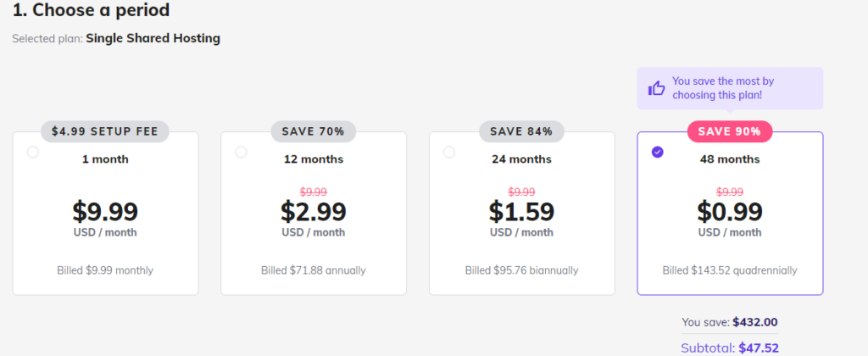Screen dimensions: 868x356
Task: Click the SAVE 70% badge
Action: [x=314, y=131]
